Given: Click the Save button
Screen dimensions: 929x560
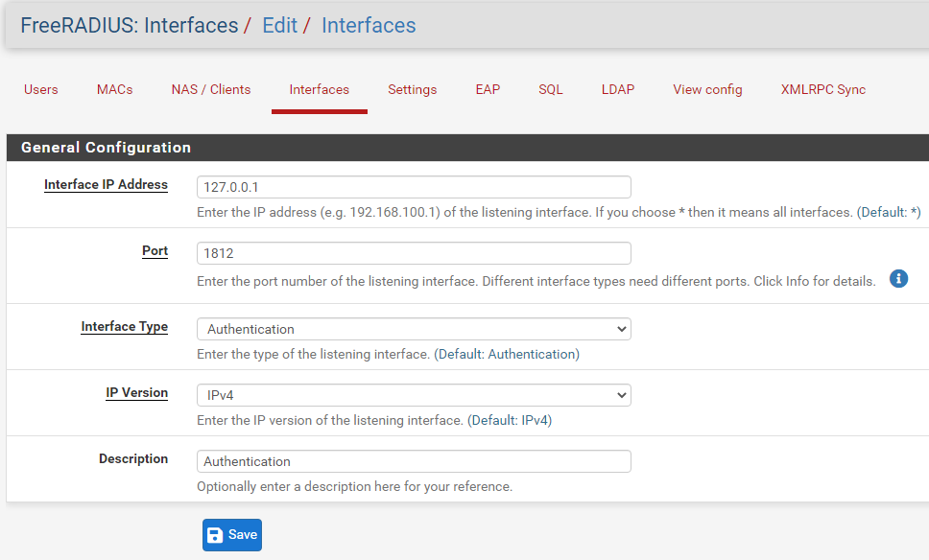Looking at the screenshot, I should click(x=232, y=534).
